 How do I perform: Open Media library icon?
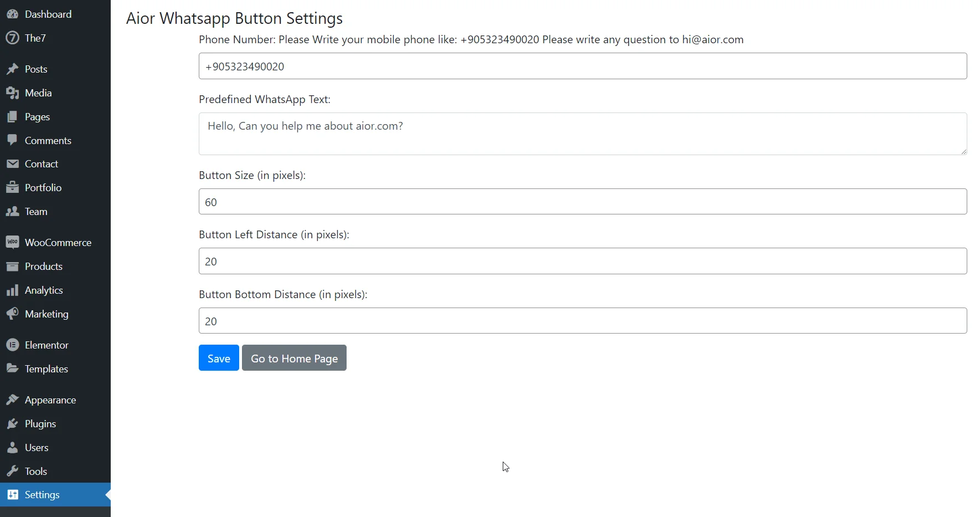(x=12, y=93)
